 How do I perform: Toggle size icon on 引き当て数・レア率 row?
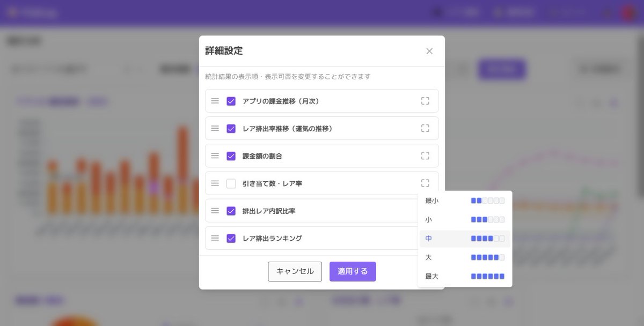[425, 183]
